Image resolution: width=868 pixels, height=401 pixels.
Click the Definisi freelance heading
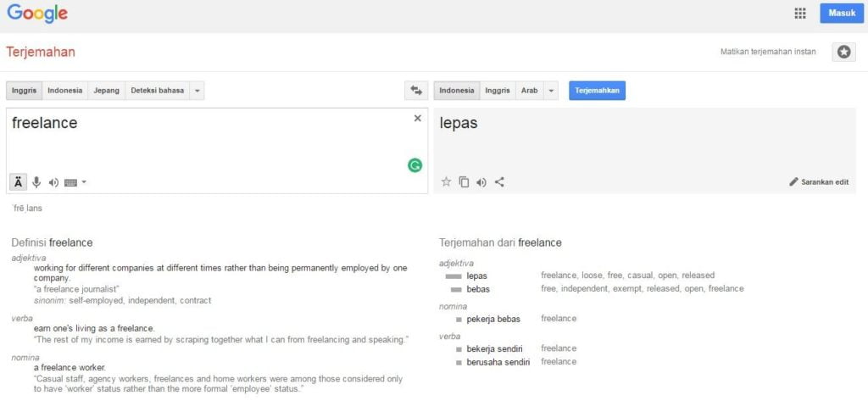[x=52, y=242]
